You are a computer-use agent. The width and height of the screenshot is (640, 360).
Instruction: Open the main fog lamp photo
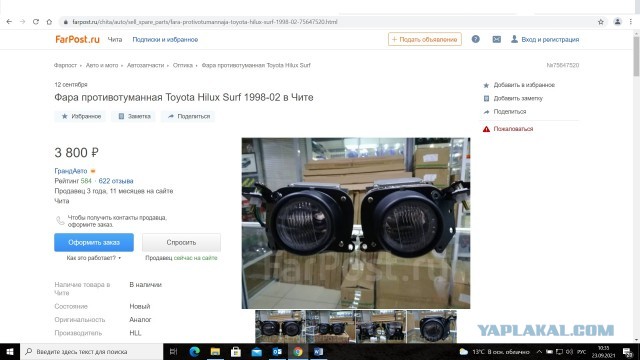(x=356, y=223)
